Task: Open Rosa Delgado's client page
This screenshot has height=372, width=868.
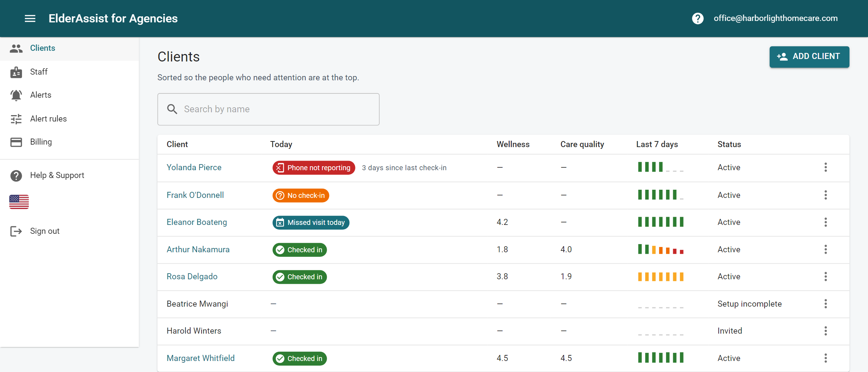Action: [192, 276]
